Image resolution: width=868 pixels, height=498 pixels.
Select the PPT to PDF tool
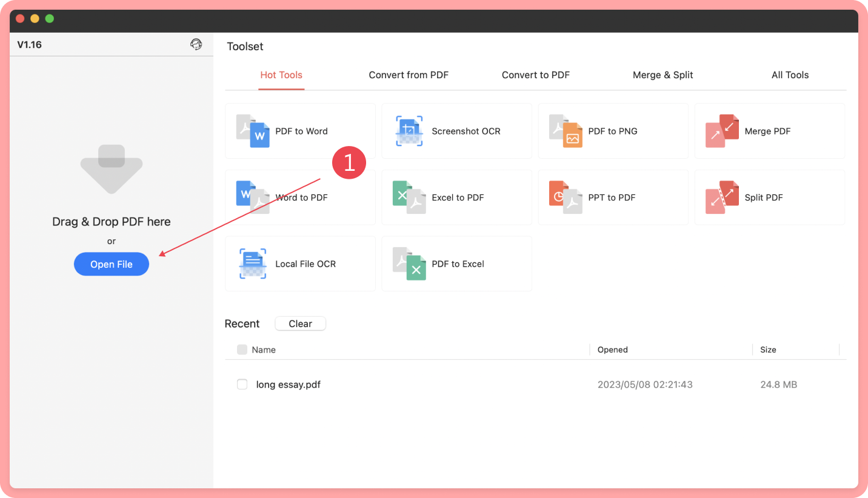coord(613,198)
